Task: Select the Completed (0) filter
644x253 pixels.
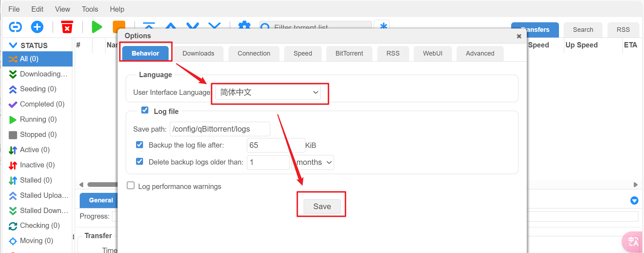Action: click(x=38, y=104)
